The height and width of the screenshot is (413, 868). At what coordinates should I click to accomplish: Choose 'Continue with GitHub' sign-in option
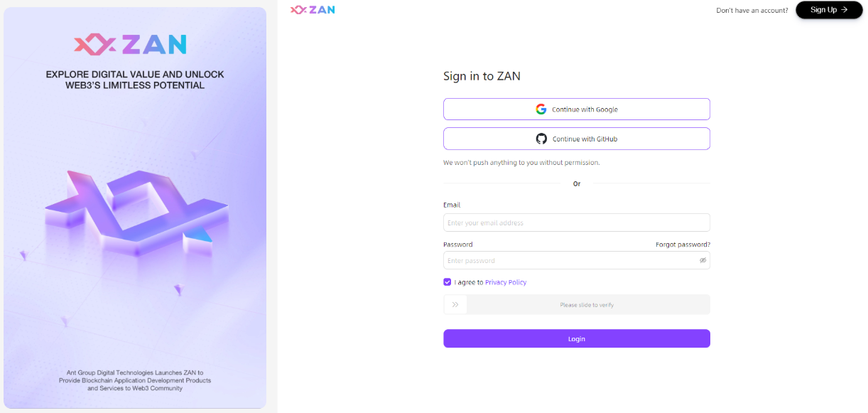[585, 139]
